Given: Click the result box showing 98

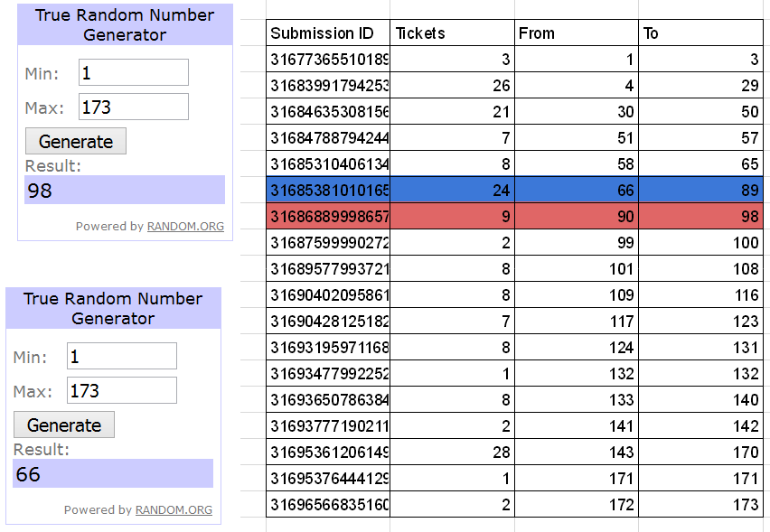Looking at the screenshot, I should tap(125, 191).
